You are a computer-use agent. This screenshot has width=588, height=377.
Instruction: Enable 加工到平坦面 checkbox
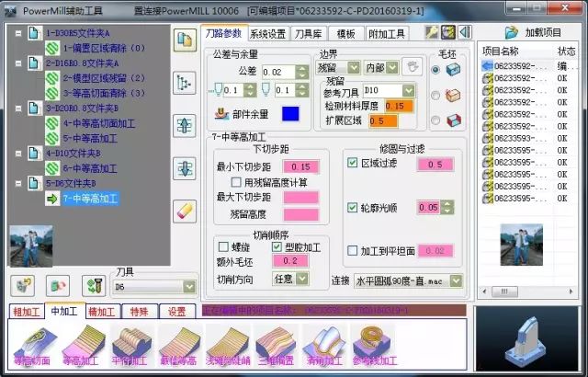tap(352, 251)
